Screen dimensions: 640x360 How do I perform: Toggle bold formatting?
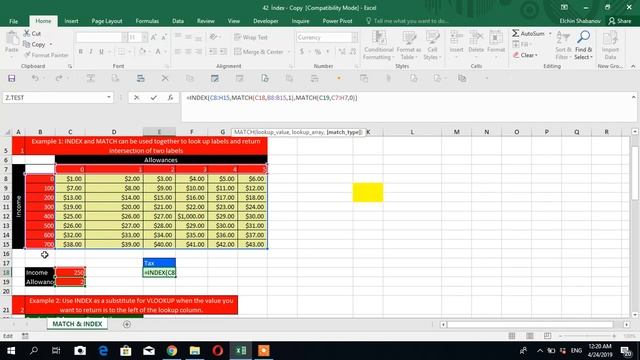(x=80, y=52)
